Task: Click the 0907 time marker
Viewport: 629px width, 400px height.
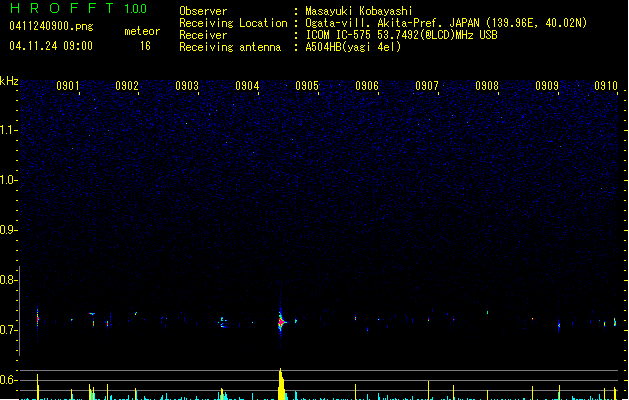Action: click(x=427, y=86)
